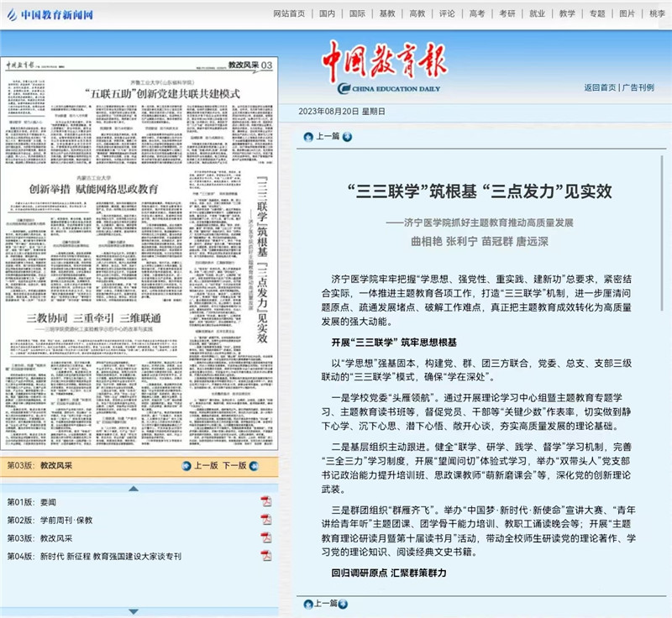Open the PDF icon in the 第03版 教改风采 list row
This screenshot has height=618, width=672.
(x=266, y=537)
